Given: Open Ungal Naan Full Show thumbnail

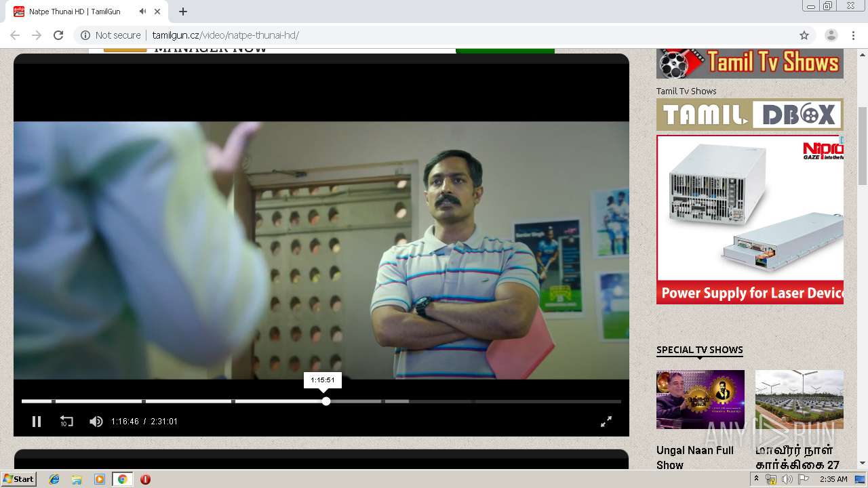Looking at the screenshot, I should [x=701, y=399].
